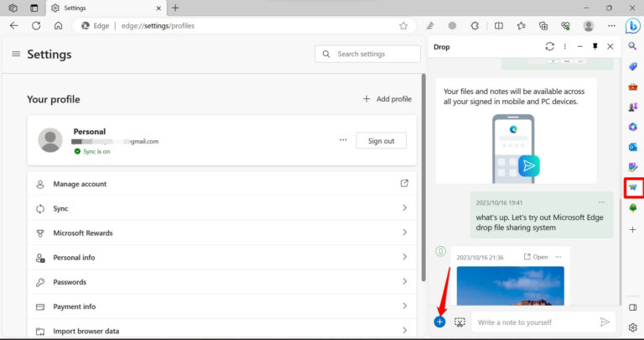Screen dimensions: 644x340
Task: Open the Tools briefcase sidebar icon
Action: pos(633,86)
